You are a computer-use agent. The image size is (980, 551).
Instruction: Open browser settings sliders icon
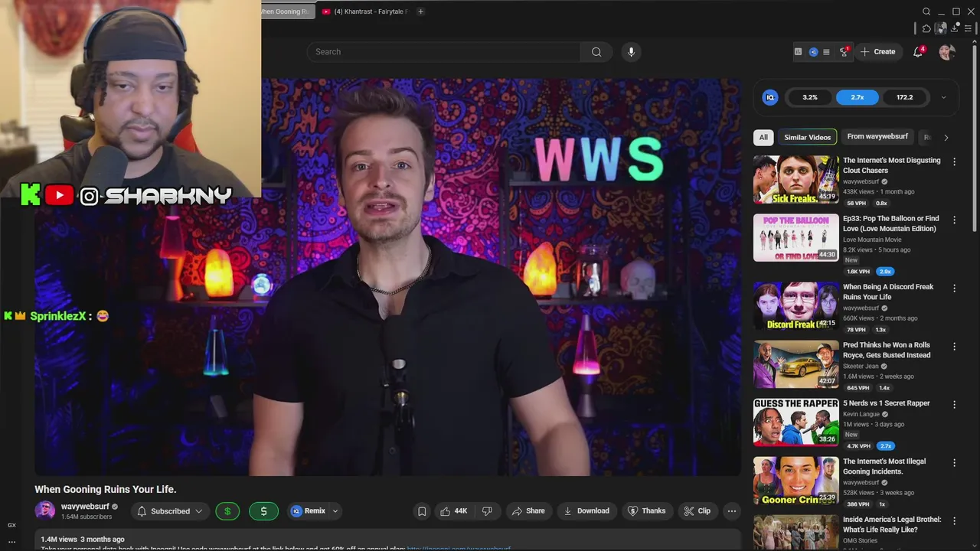click(x=969, y=28)
